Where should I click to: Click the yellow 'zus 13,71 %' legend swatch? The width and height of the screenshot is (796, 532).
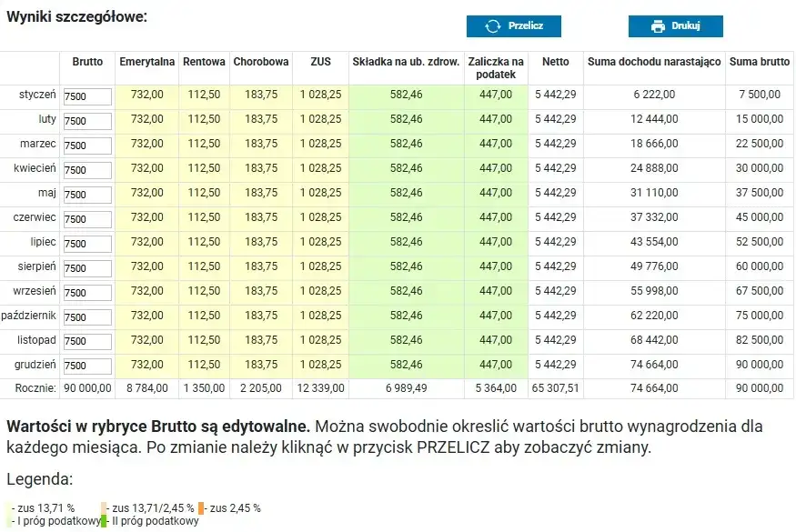[8, 507]
